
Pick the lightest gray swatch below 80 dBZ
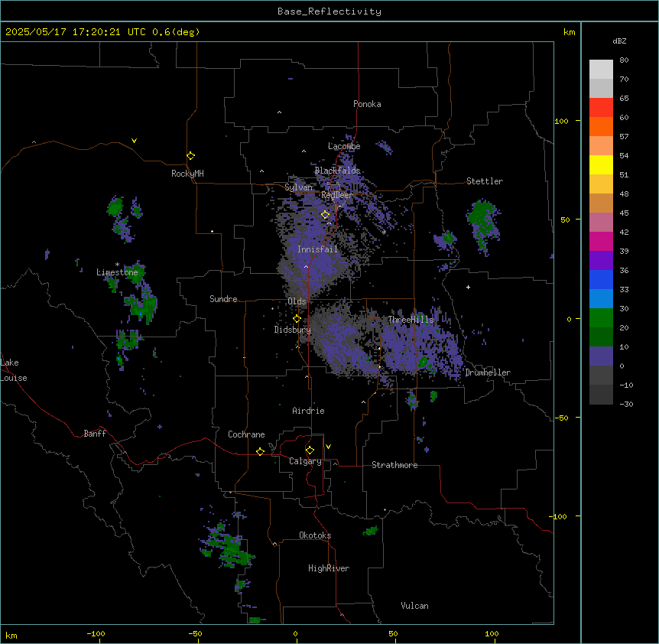click(601, 70)
